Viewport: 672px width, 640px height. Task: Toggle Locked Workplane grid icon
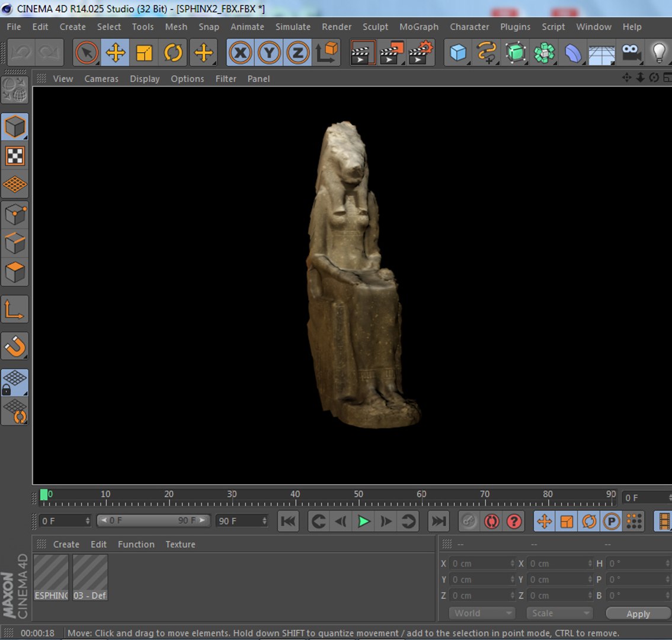[15, 382]
